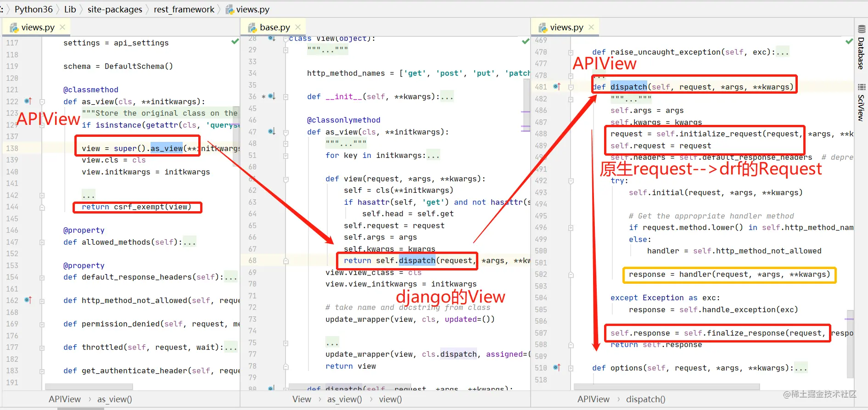Expand raise_uncaught_exception fold at line 470
This screenshot has height=410, width=868.
tap(571, 52)
